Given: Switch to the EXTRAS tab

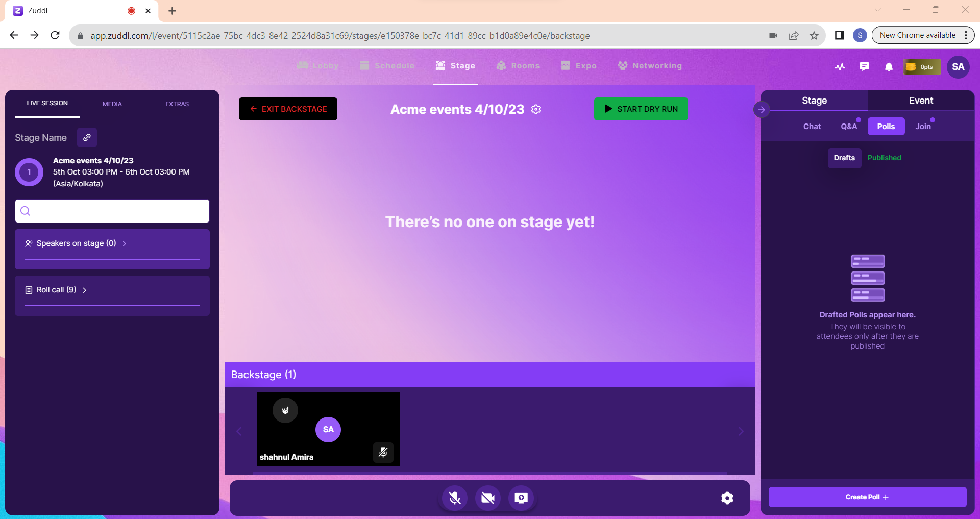Looking at the screenshot, I should click(177, 104).
